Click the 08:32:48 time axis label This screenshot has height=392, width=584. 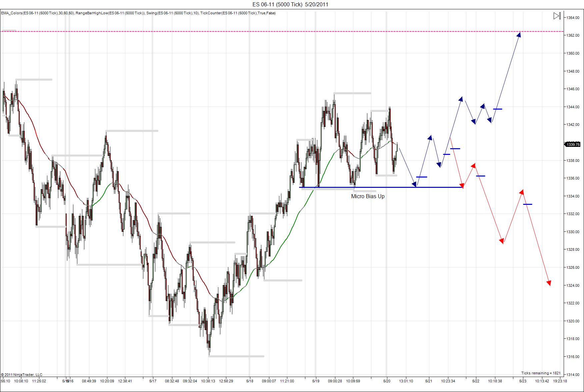click(172, 381)
